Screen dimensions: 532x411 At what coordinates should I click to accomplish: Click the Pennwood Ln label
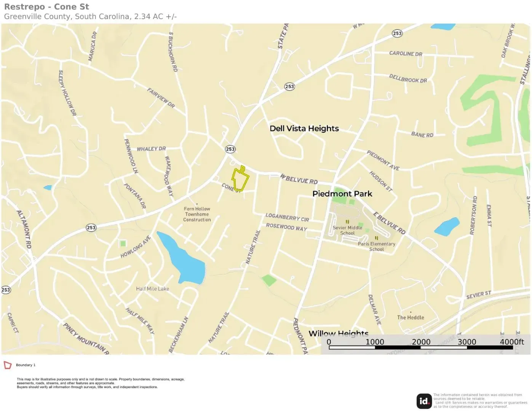click(x=131, y=156)
